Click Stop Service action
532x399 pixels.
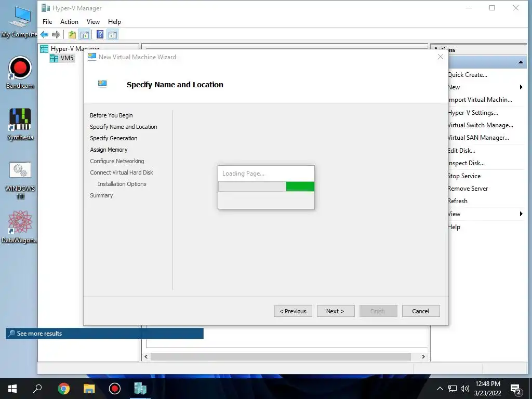coord(464,176)
